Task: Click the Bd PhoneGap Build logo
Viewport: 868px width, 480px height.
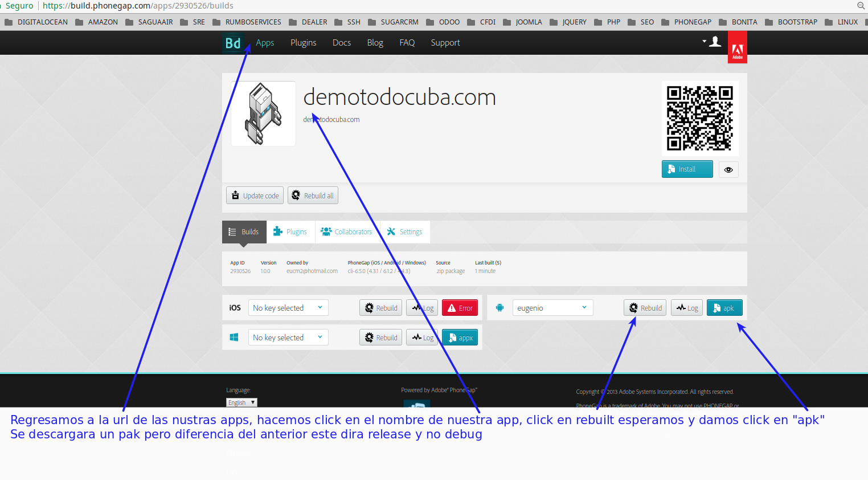Action: [234, 43]
